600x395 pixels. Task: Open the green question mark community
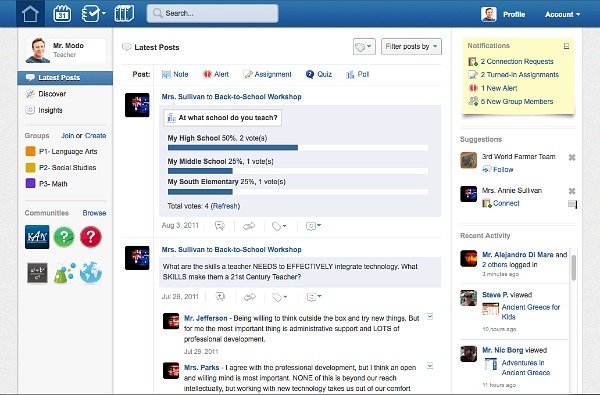point(64,237)
